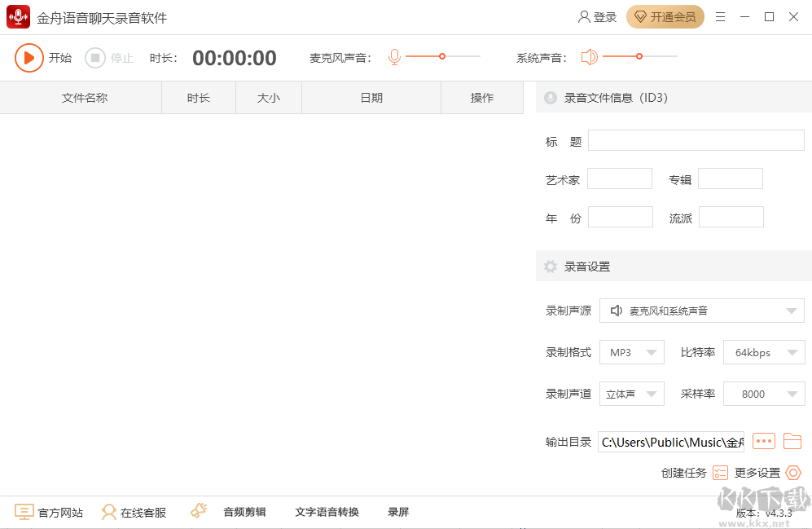This screenshot has width=812, height=529.
Task: Adjust the microphone volume slider handle
Action: [x=442, y=57]
